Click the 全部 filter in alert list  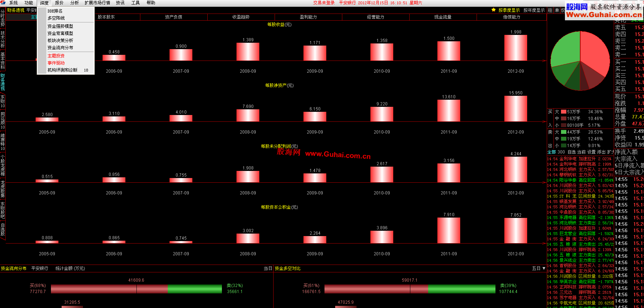[x=551, y=152]
